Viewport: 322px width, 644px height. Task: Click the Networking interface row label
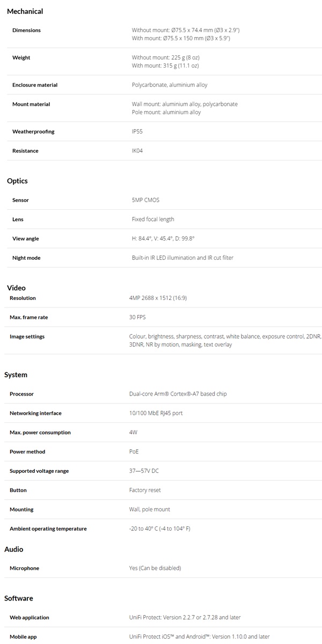click(x=35, y=413)
